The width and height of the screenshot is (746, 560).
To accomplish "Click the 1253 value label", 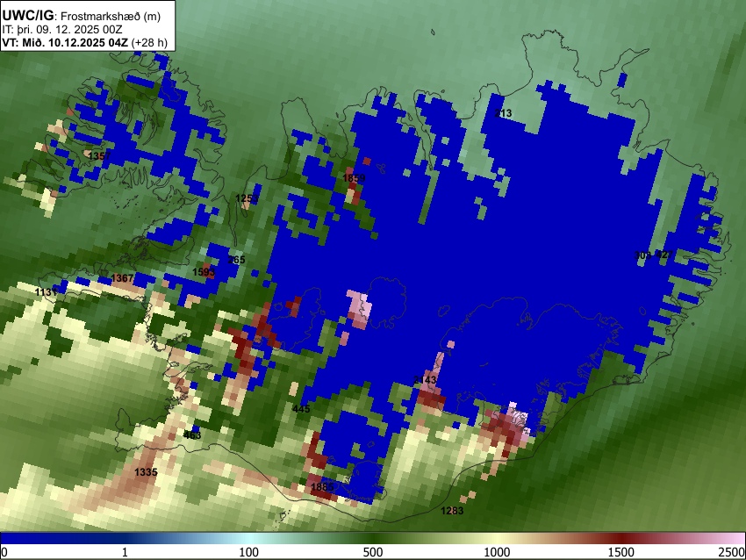I will (x=247, y=198).
